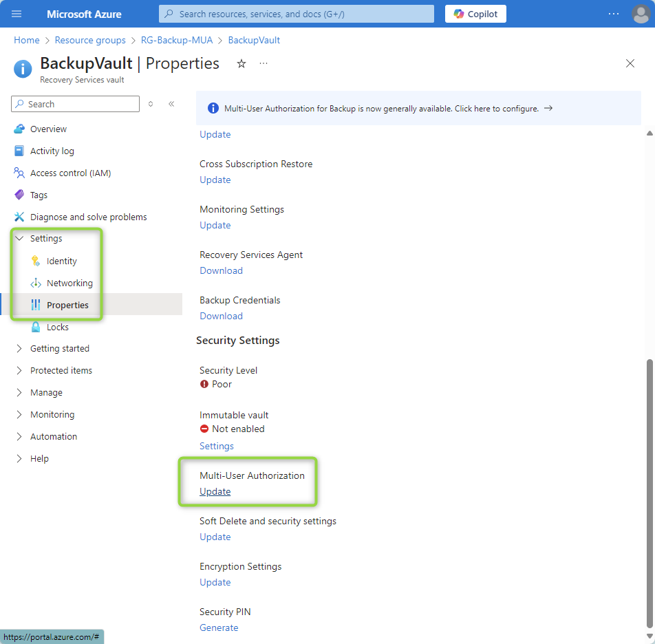The height and width of the screenshot is (644, 655).
Task: Open Identity under Settings
Action: click(x=61, y=261)
